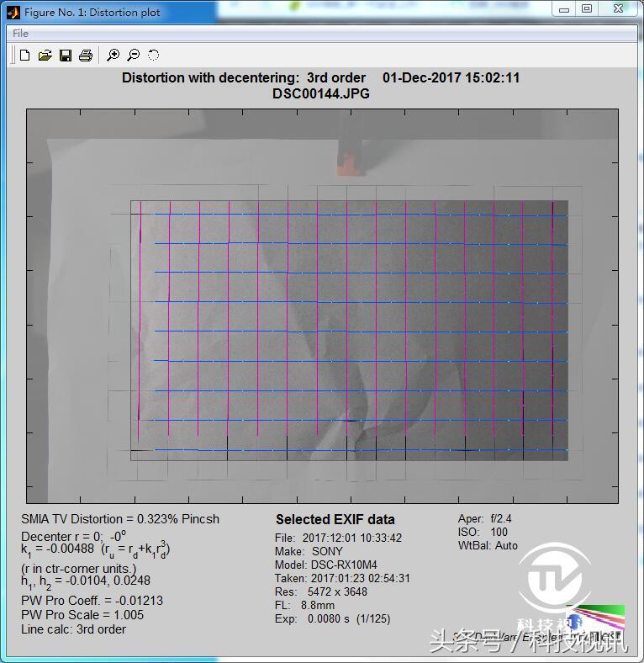Save the figure using the floppy disk icon

coord(66,56)
